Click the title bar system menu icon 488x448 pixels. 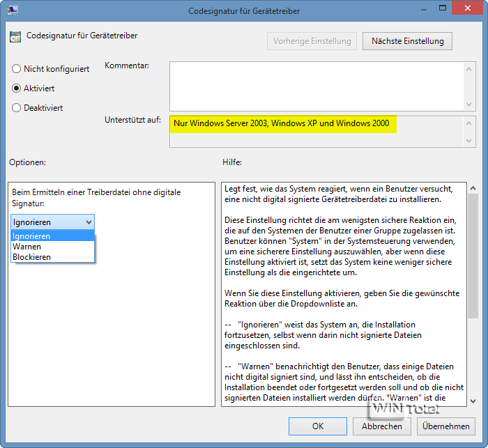pyautogui.click(x=13, y=10)
